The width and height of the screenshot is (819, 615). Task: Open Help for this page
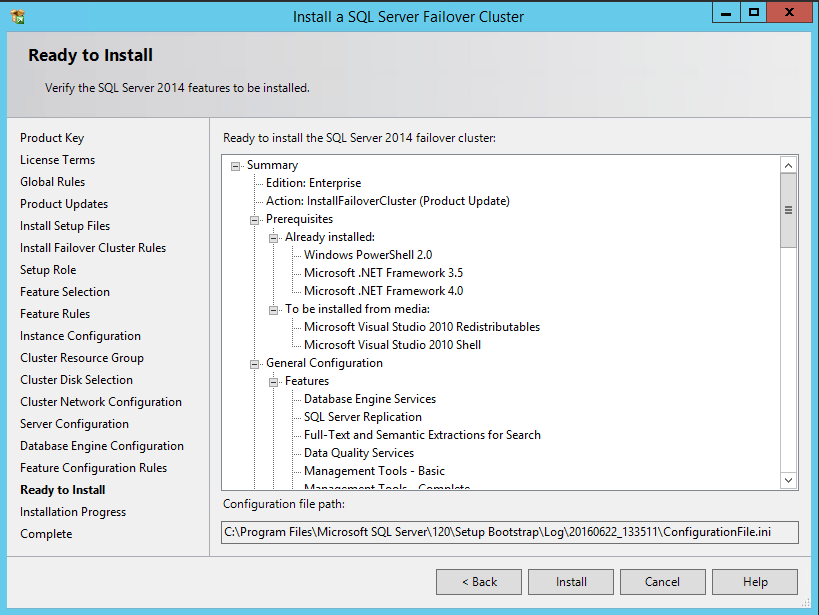[x=754, y=582]
